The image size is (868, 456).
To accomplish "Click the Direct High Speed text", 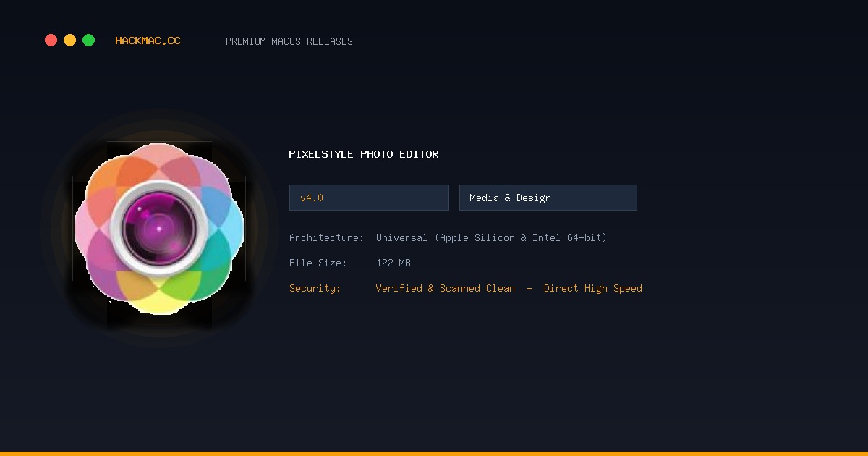I will click(593, 288).
